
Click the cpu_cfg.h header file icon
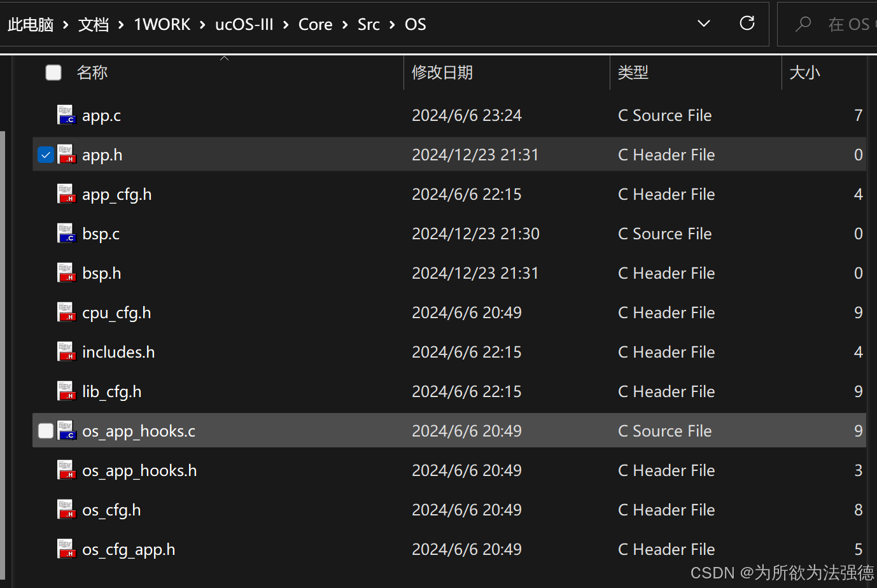click(67, 312)
